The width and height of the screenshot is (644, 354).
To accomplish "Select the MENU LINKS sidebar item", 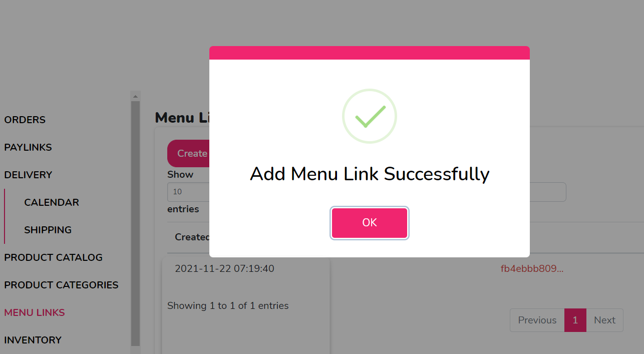I will click(35, 312).
